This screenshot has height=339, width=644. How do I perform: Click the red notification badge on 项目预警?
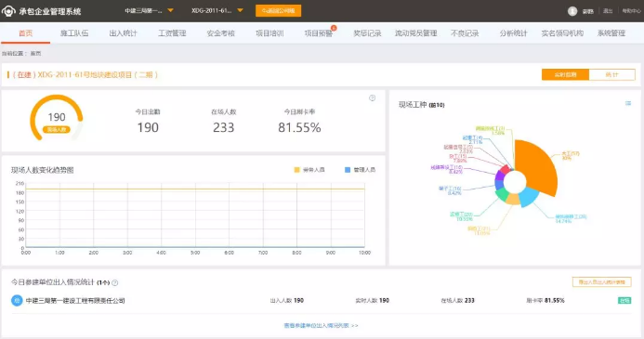coord(334,28)
